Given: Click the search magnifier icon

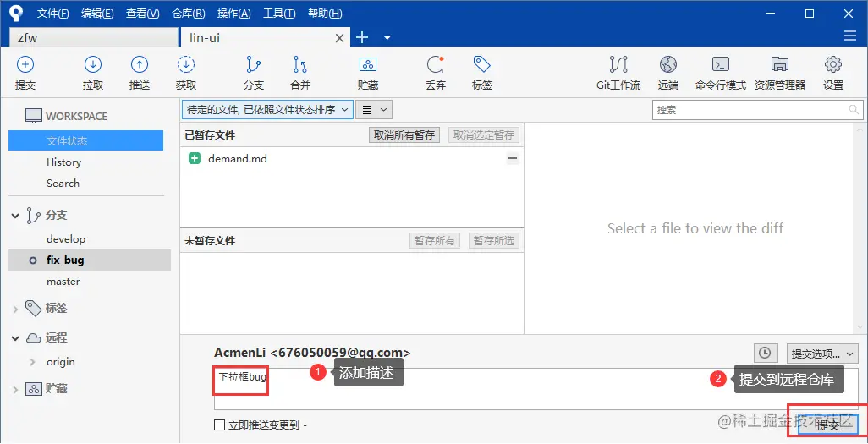Looking at the screenshot, I should pos(854,110).
